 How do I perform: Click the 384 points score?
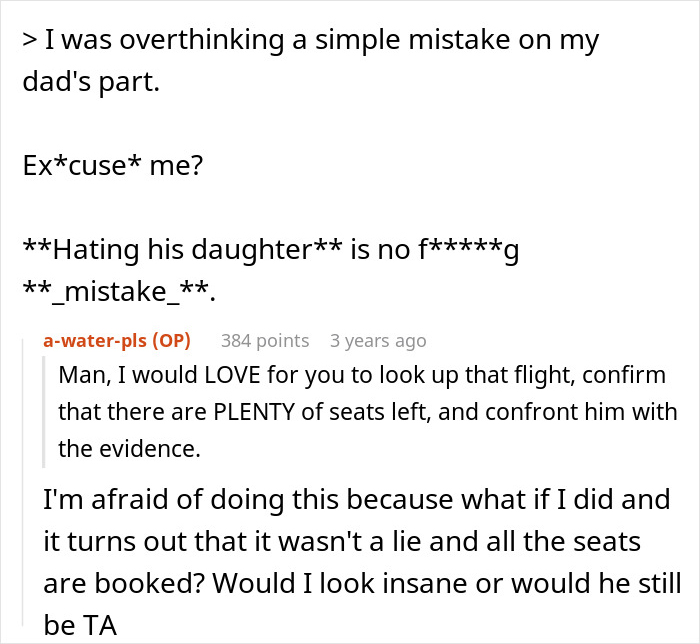pyautogui.click(x=265, y=341)
